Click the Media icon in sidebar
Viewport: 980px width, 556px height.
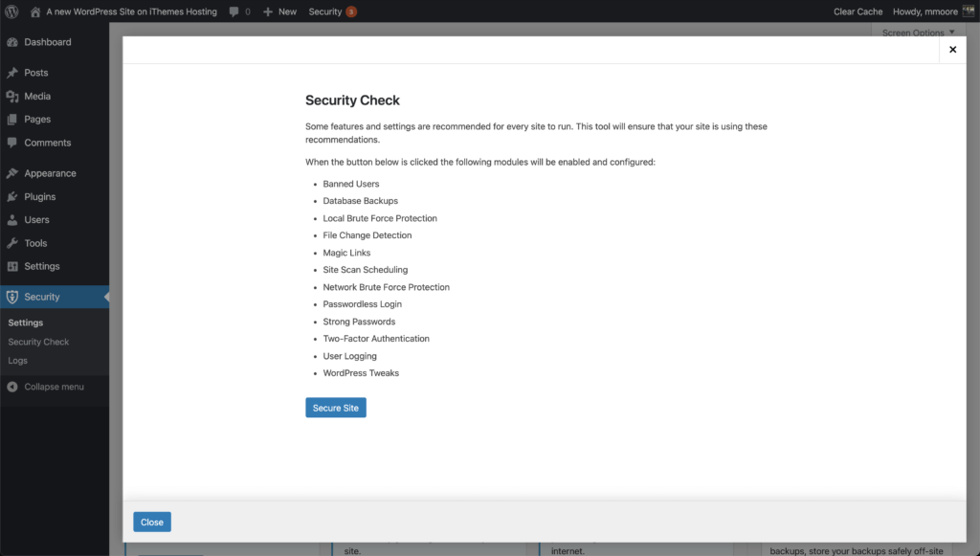pyautogui.click(x=11, y=97)
